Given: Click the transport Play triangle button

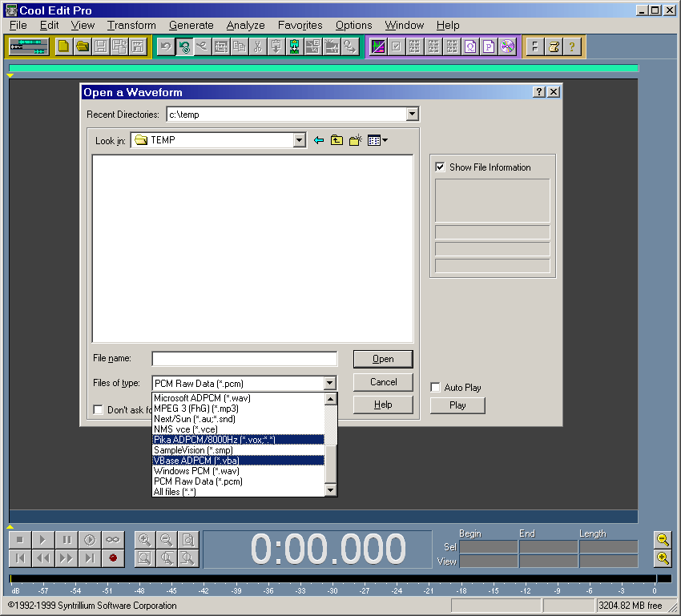Looking at the screenshot, I should click(43, 540).
